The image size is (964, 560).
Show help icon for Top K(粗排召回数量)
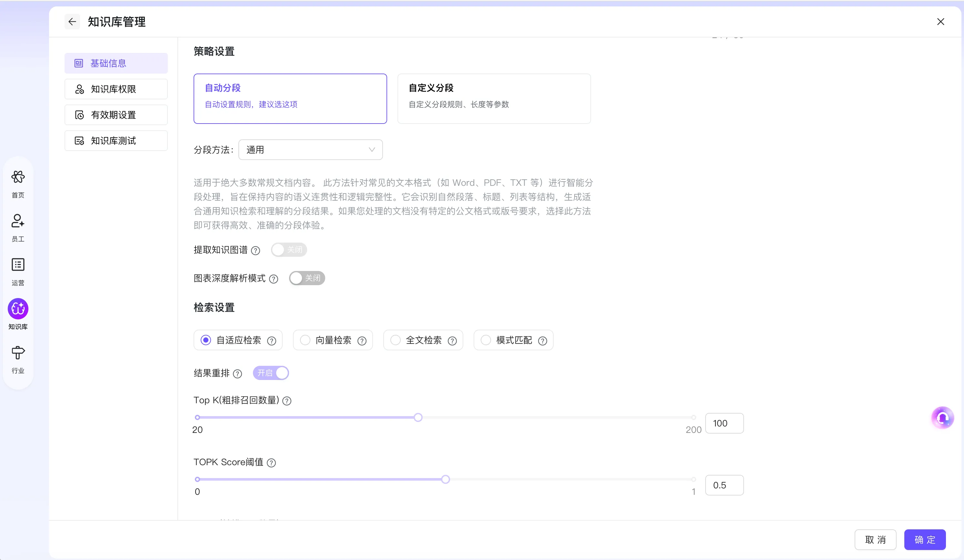click(287, 401)
